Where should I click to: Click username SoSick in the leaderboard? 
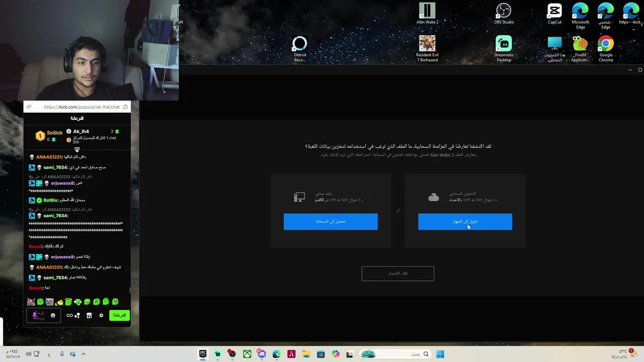point(55,133)
